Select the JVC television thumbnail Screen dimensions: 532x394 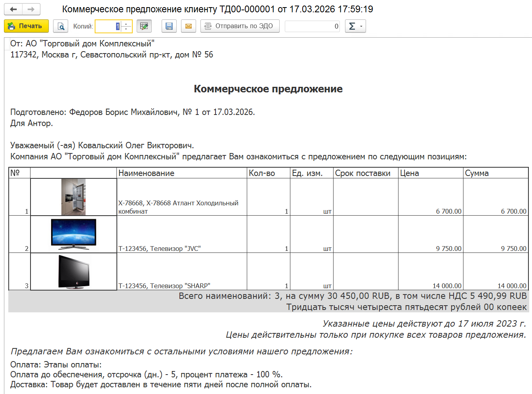coord(74,234)
